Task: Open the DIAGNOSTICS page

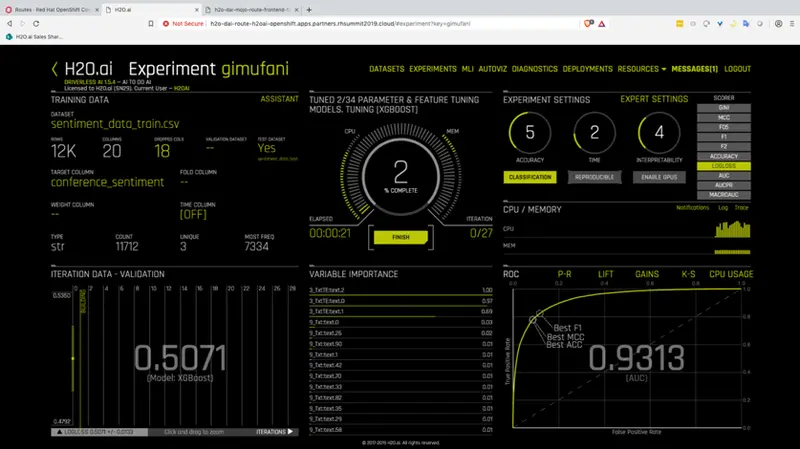Action: (x=535, y=69)
